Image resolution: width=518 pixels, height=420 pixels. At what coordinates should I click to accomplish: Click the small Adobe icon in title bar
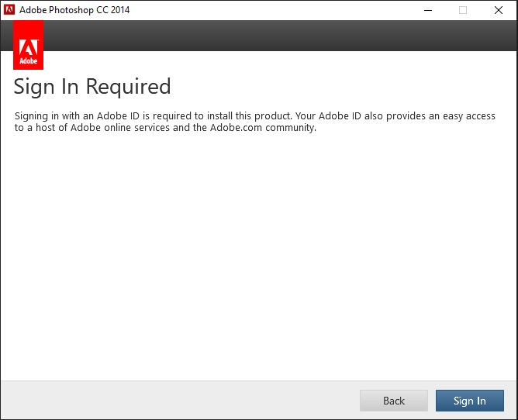pyautogui.click(x=9, y=10)
